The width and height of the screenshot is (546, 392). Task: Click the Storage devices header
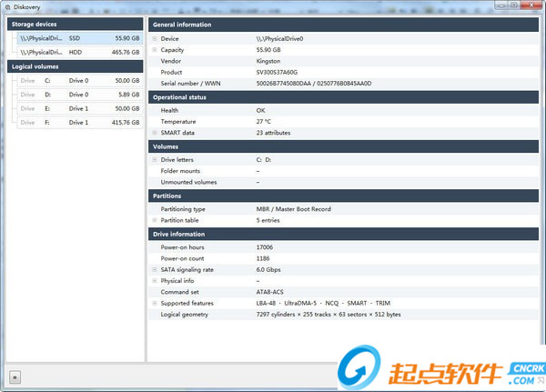pyautogui.click(x=75, y=24)
